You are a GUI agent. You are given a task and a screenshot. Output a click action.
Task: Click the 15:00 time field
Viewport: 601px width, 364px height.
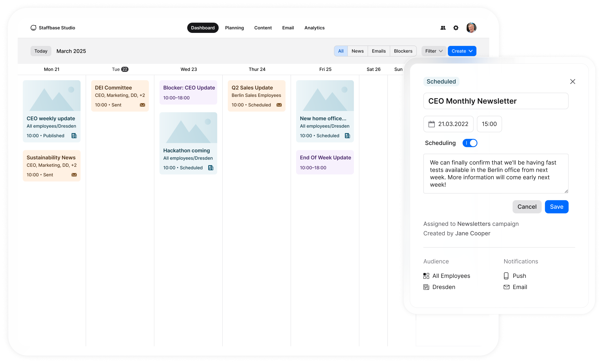[489, 124]
